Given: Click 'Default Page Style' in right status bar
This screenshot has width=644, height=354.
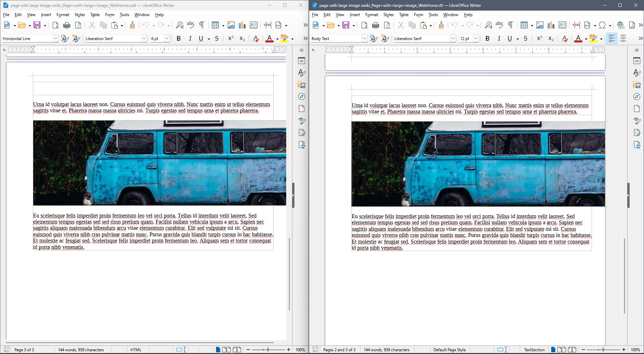Looking at the screenshot, I should [450, 350].
